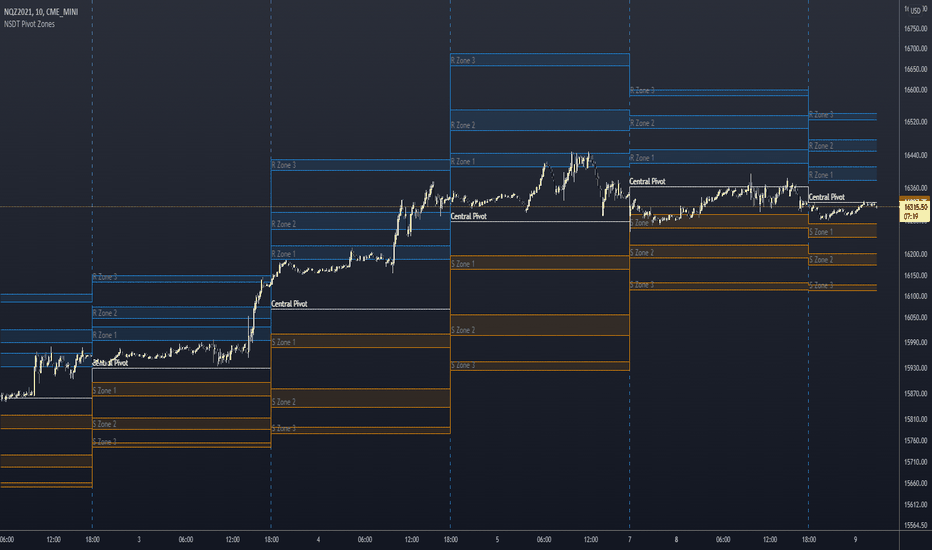This screenshot has width=932, height=550.
Task: Click the 15990.00 price scale label
Action: [x=915, y=342]
